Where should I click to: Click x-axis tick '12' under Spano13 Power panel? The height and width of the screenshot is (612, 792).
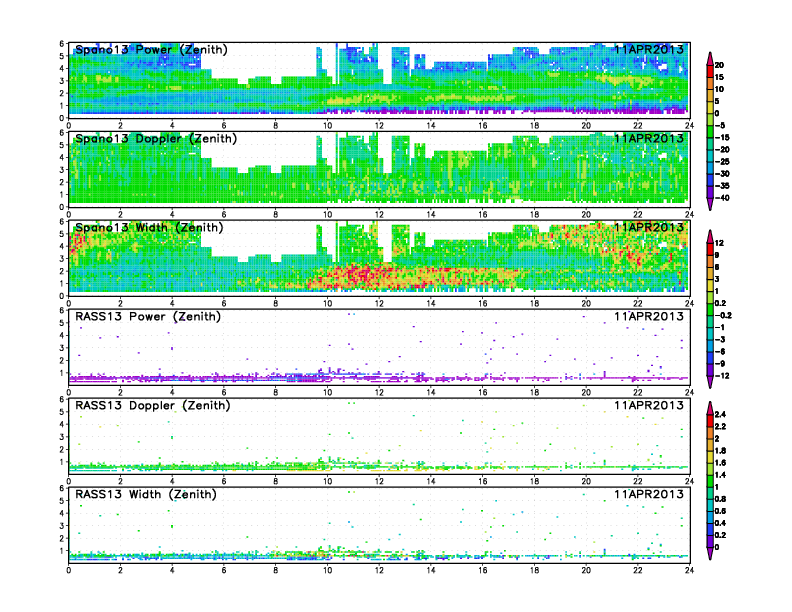379,125
